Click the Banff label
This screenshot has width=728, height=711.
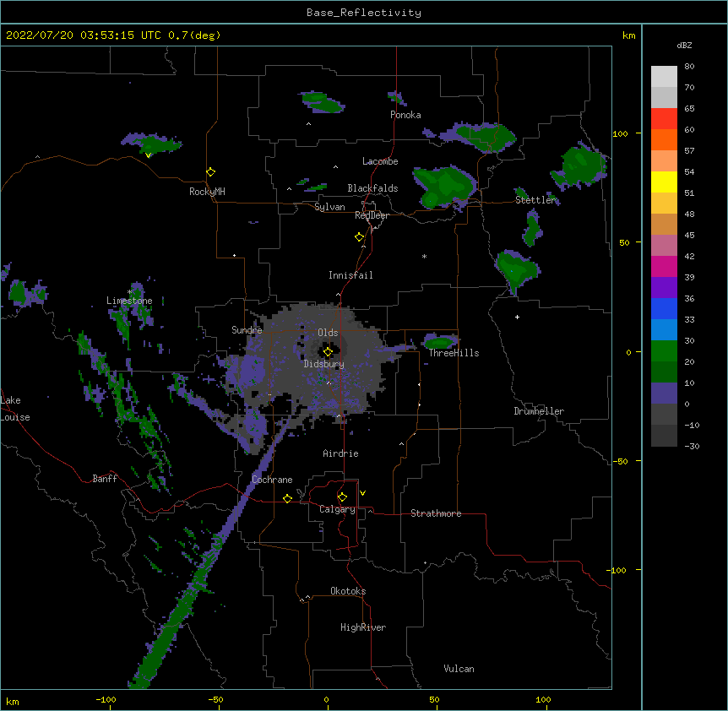(x=105, y=479)
